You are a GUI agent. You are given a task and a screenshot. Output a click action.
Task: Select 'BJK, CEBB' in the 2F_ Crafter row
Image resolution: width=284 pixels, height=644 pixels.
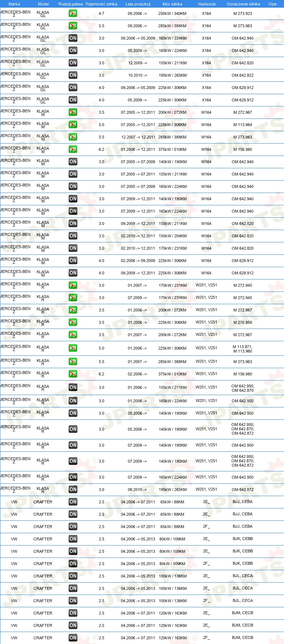coord(243,563)
